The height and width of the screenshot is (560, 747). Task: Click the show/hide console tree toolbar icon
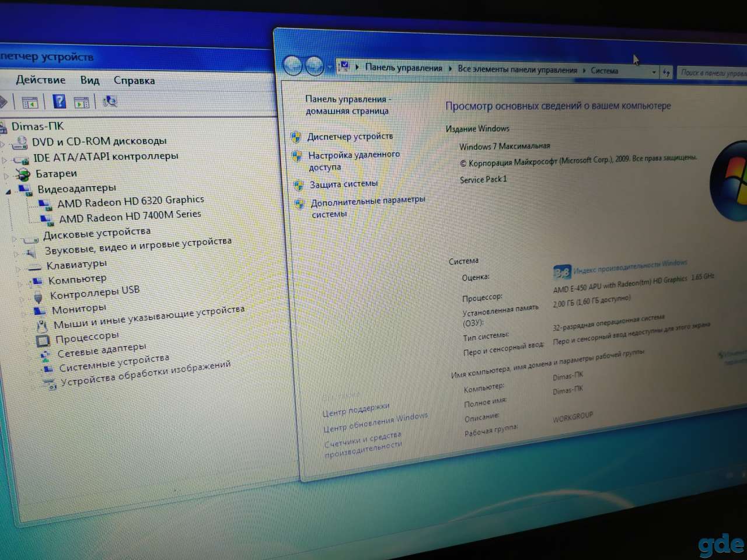tap(30, 103)
